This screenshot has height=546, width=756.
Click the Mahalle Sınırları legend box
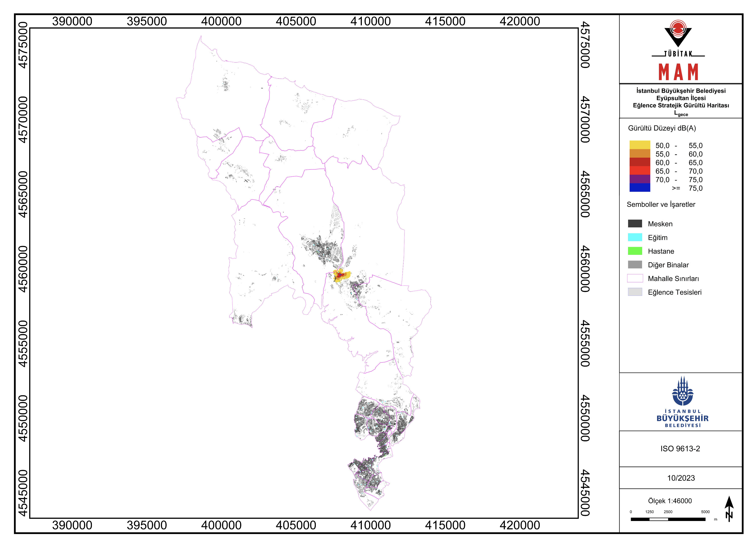coord(635,278)
